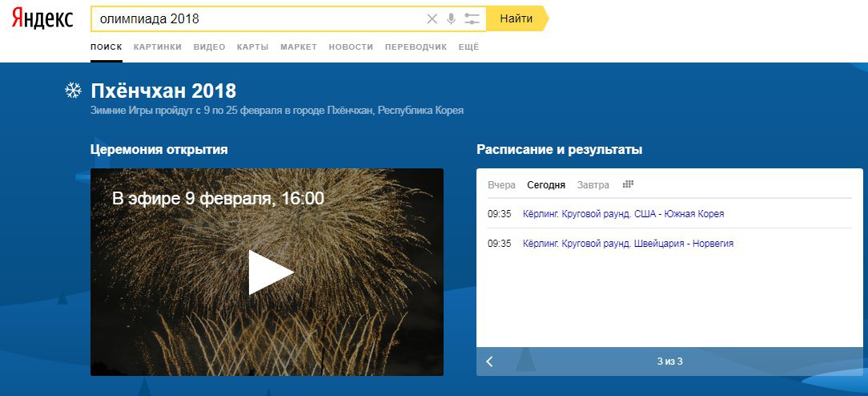Open the Переводчик tab
Viewport: 868px width, 396px height.
(416, 47)
